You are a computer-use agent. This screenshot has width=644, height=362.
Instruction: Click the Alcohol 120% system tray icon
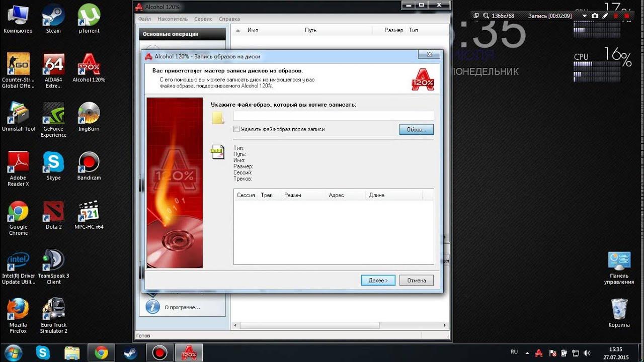click(539, 353)
